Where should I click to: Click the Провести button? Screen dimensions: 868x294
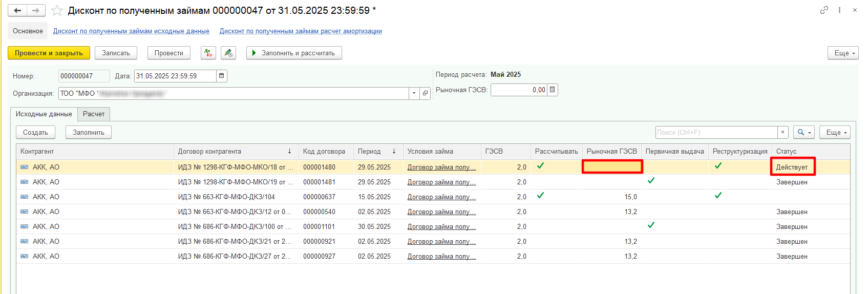pos(169,53)
